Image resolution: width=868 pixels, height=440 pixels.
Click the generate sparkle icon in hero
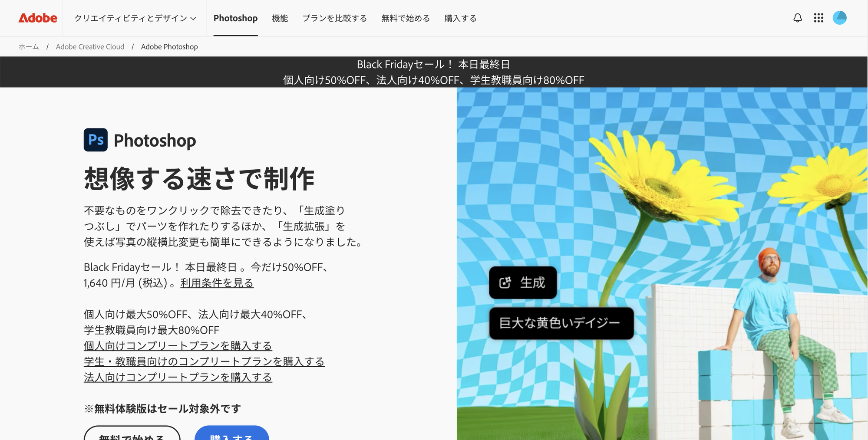pos(505,282)
